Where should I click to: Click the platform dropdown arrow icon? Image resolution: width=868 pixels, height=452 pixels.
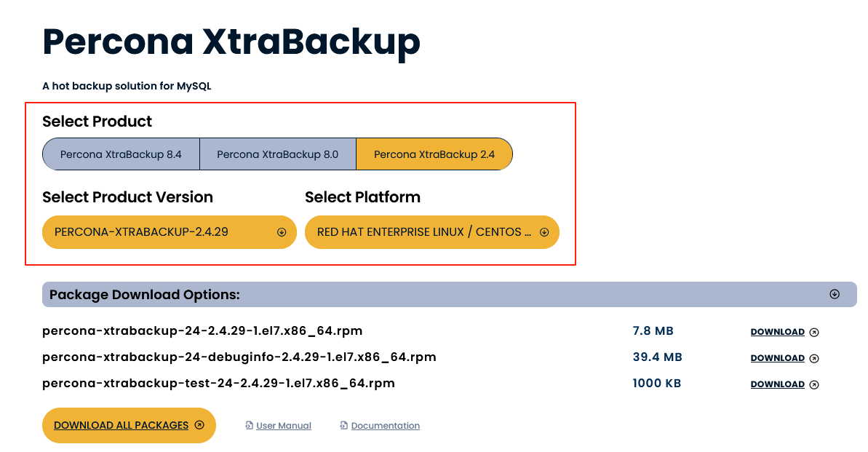[x=544, y=232]
